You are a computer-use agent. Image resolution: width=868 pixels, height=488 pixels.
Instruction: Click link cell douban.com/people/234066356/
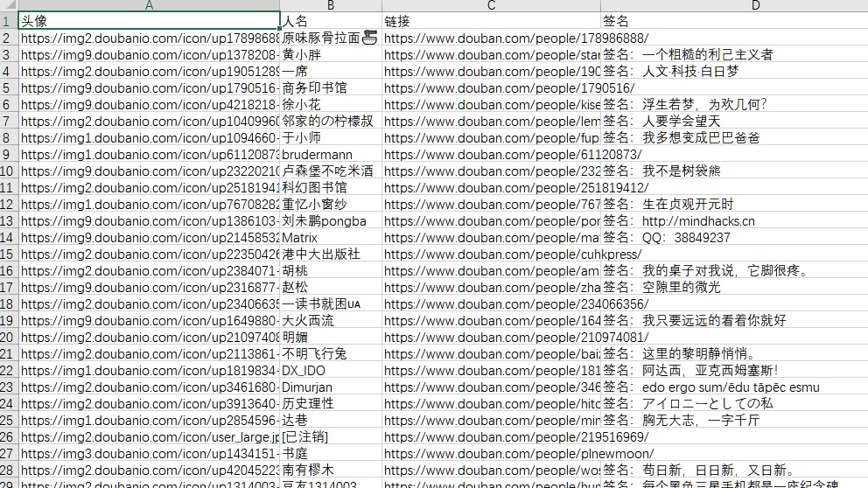pos(491,303)
